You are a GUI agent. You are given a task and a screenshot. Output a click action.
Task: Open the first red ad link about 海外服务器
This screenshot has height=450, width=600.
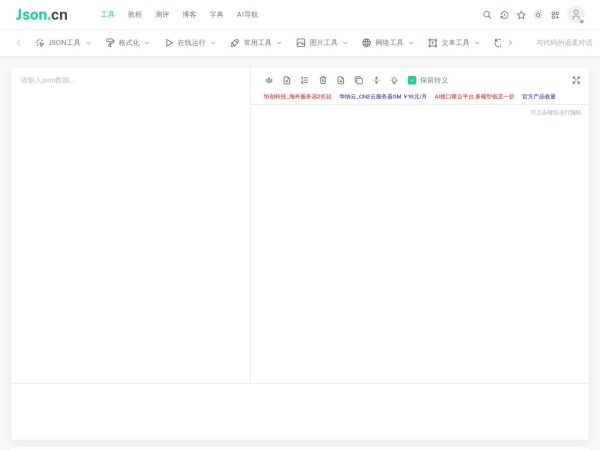297,96
